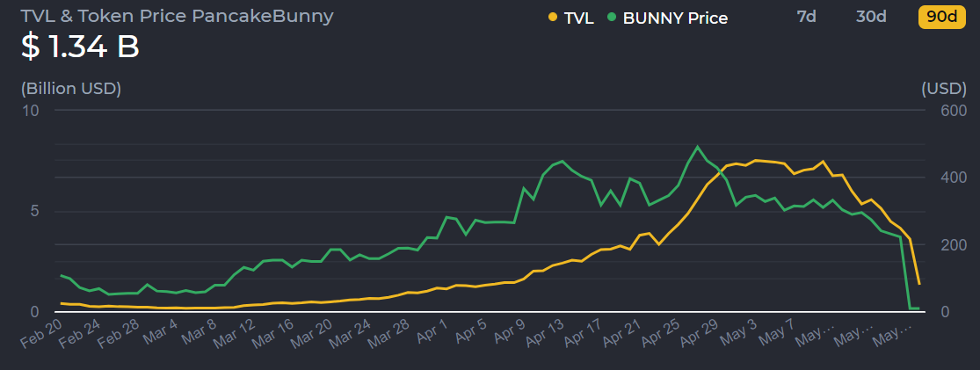Click the 'Feb 28' date label

[119, 332]
